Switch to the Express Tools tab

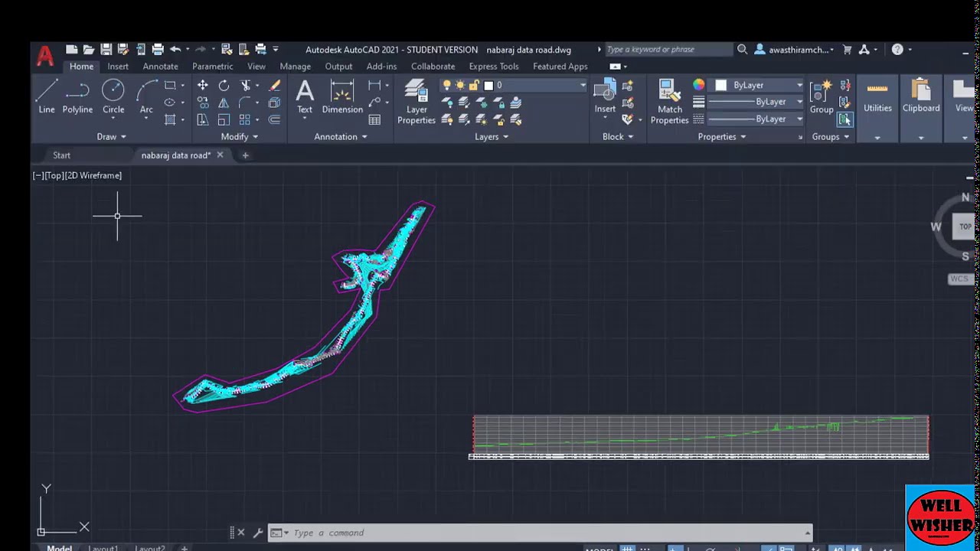tap(494, 67)
